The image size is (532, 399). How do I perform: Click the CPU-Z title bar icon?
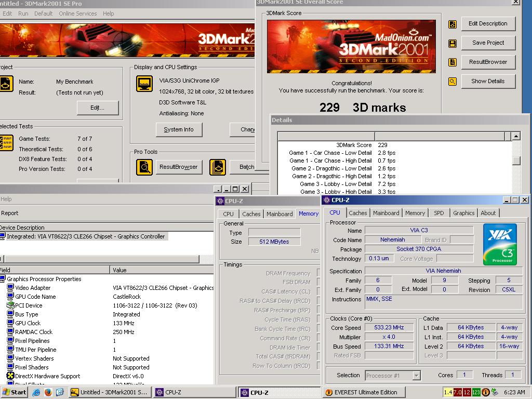327,200
